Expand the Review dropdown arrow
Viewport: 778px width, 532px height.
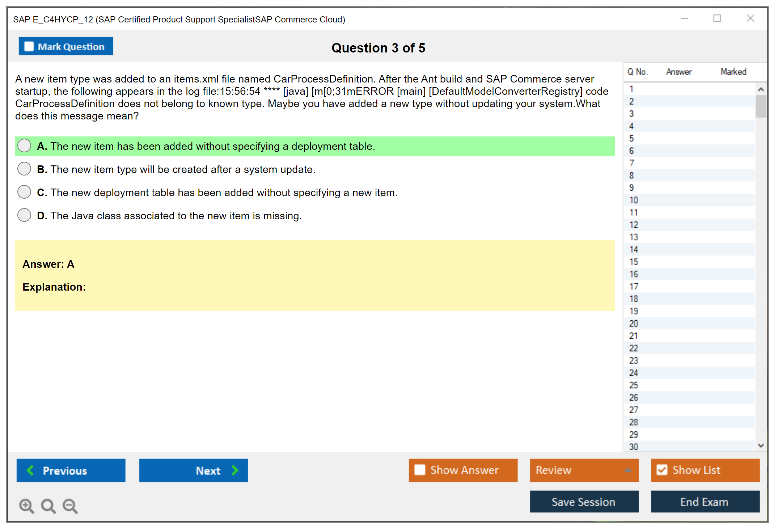[x=628, y=470]
